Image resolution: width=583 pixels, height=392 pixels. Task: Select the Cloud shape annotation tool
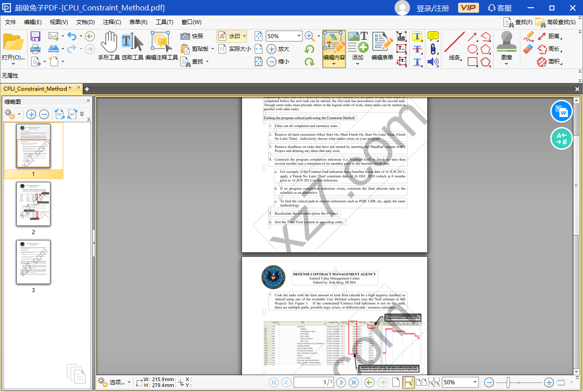[486, 61]
